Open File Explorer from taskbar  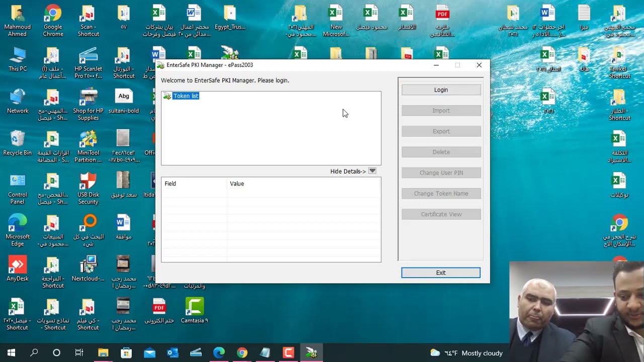click(103, 353)
